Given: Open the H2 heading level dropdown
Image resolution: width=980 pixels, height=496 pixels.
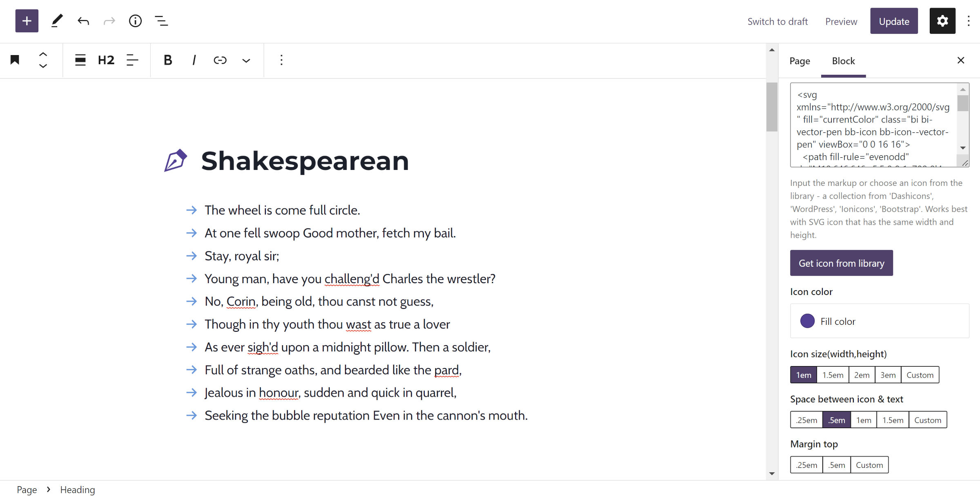Looking at the screenshot, I should coord(106,60).
